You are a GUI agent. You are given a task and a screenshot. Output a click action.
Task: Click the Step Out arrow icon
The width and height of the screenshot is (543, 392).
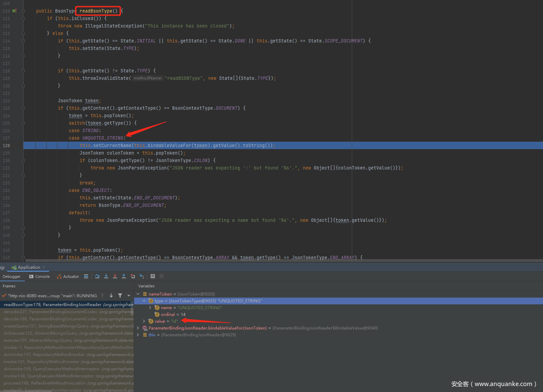tap(124, 276)
